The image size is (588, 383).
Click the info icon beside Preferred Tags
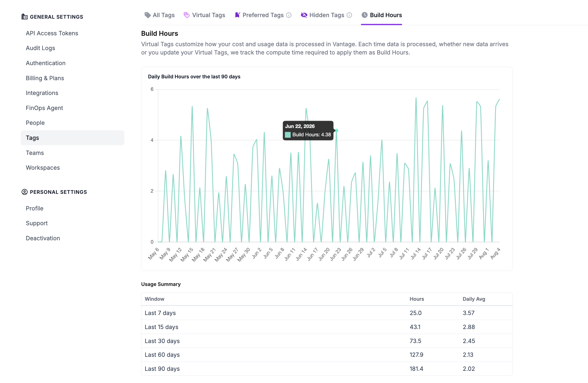[x=289, y=15]
